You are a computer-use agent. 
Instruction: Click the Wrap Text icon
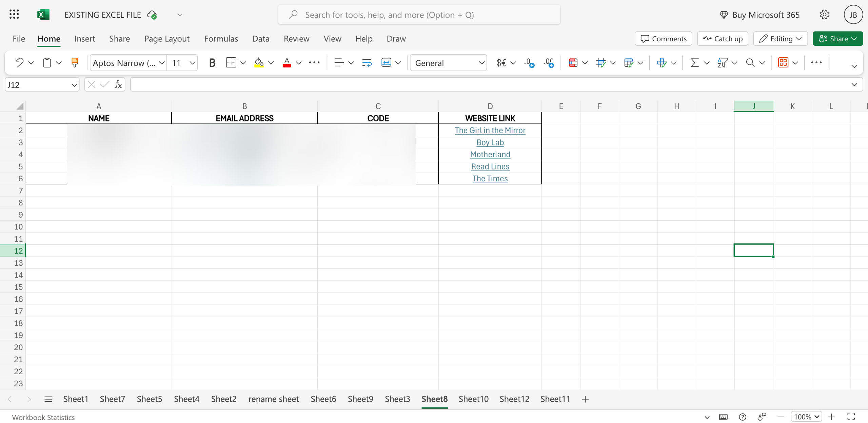[367, 63]
